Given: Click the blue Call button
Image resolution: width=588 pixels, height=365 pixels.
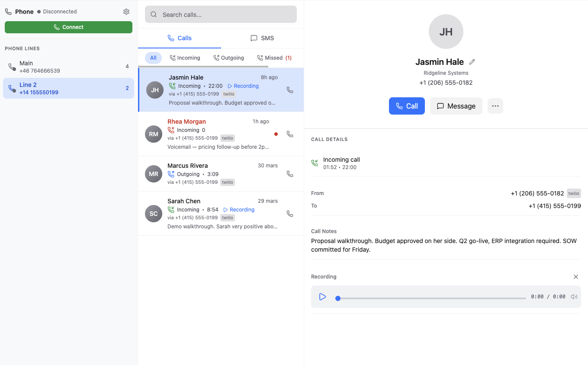Looking at the screenshot, I should click(407, 106).
